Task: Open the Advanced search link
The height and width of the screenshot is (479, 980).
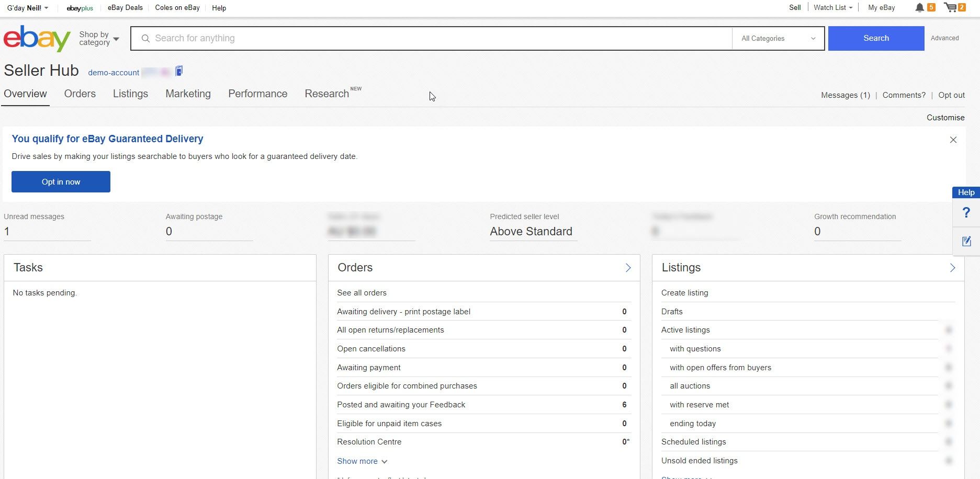Action: click(944, 38)
